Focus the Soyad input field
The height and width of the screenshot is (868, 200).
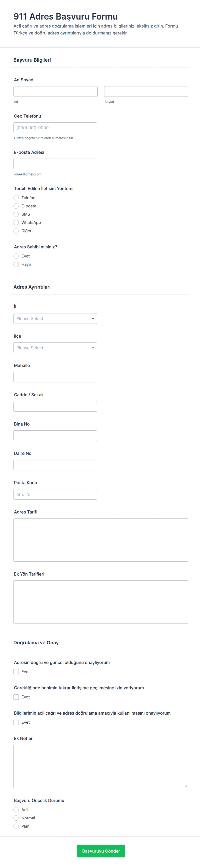146,91
